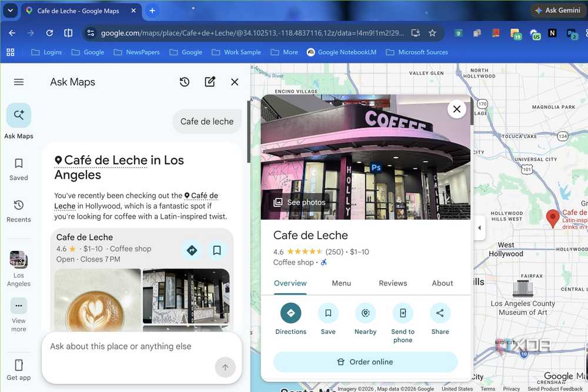This screenshot has height=392, width=588.
Task: Click the red Cafe de Leche map pin
Action: click(552, 219)
